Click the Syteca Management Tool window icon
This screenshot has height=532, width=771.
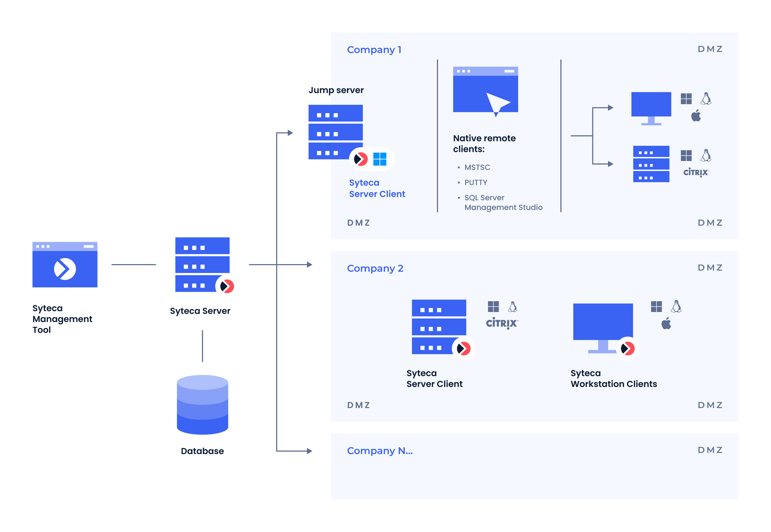pyautogui.click(x=65, y=264)
